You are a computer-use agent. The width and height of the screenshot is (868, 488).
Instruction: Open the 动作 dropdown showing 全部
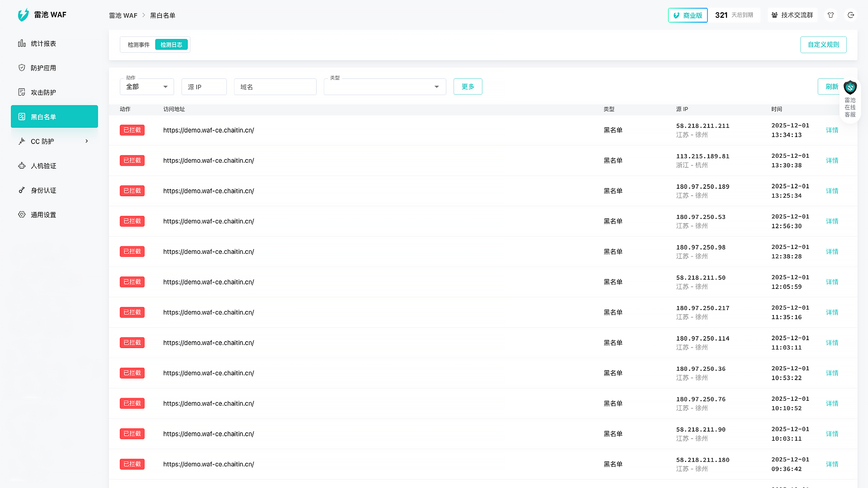point(147,87)
